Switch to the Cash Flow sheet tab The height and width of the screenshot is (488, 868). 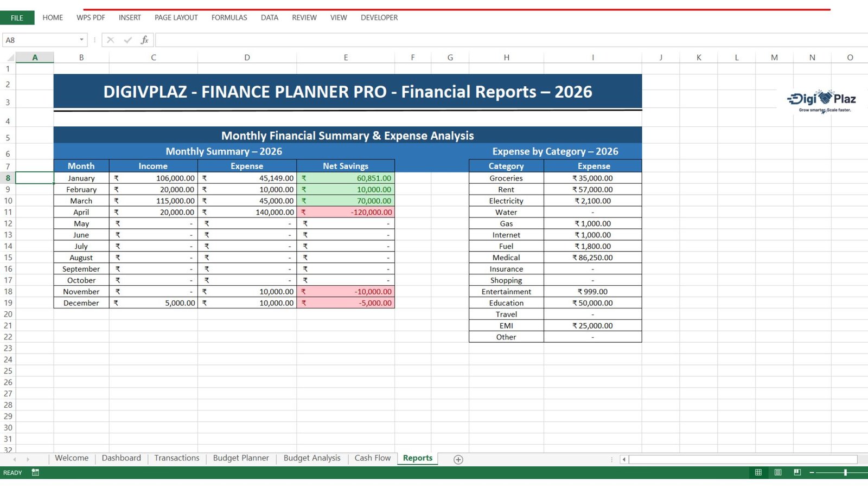pos(373,458)
